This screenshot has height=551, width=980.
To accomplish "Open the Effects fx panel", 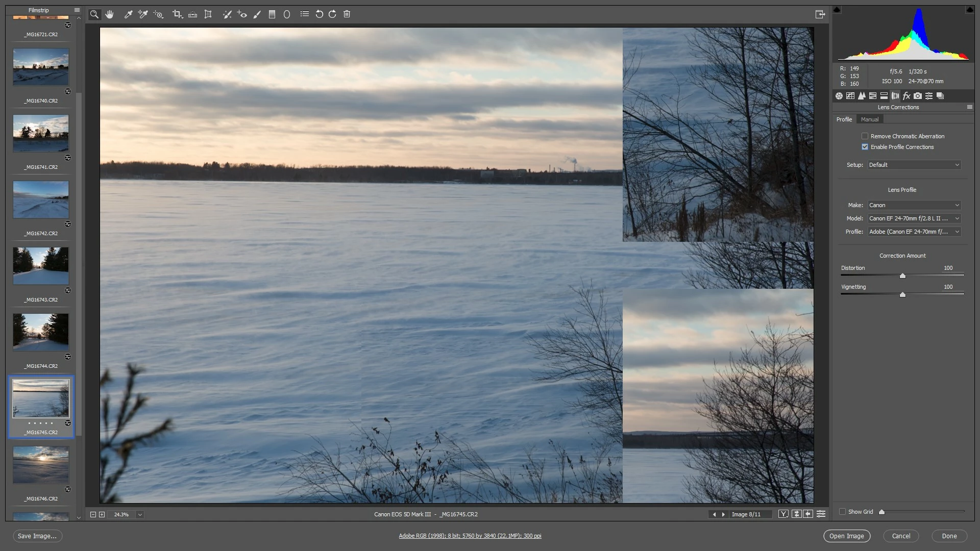I will (x=906, y=96).
